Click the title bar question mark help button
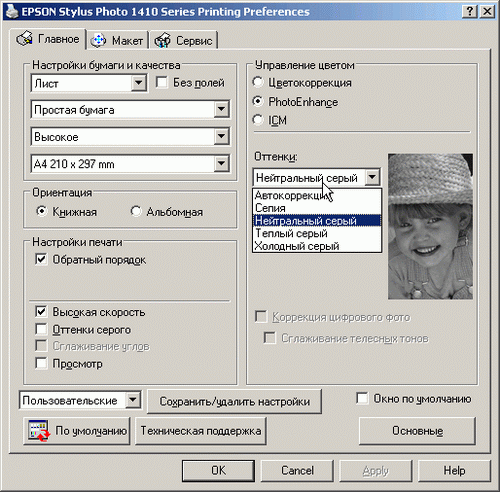This screenshot has width=500, height=492. (x=470, y=12)
